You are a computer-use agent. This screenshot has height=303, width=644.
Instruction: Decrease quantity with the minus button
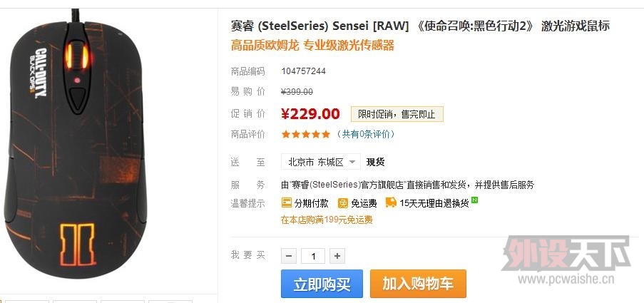pyautogui.click(x=289, y=256)
